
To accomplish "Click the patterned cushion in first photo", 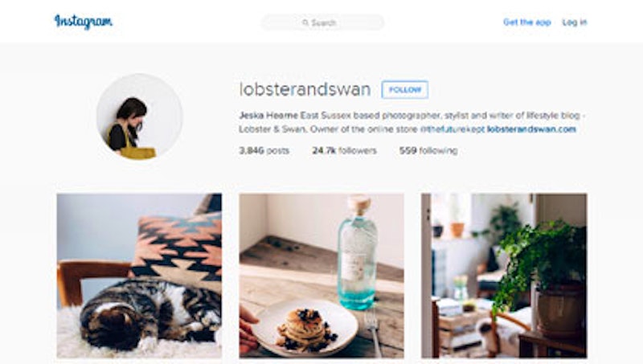I will (x=178, y=250).
